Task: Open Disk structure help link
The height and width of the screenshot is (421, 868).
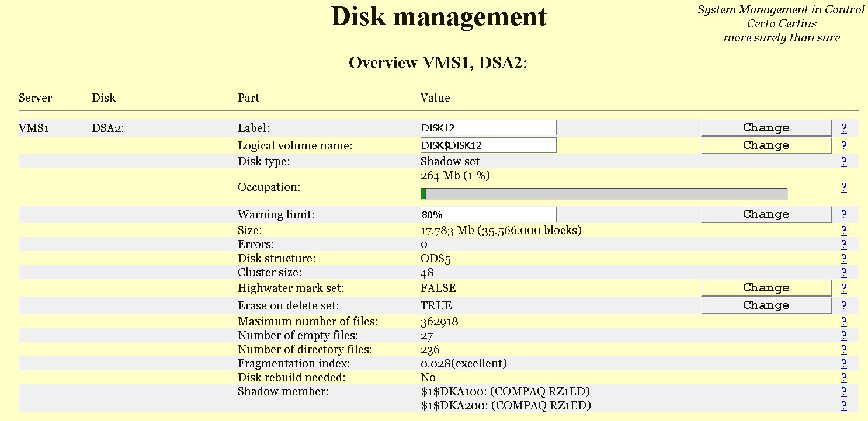Action: (x=843, y=259)
